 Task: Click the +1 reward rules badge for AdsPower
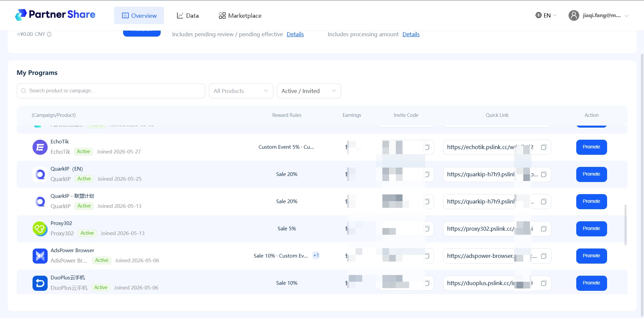click(x=316, y=255)
